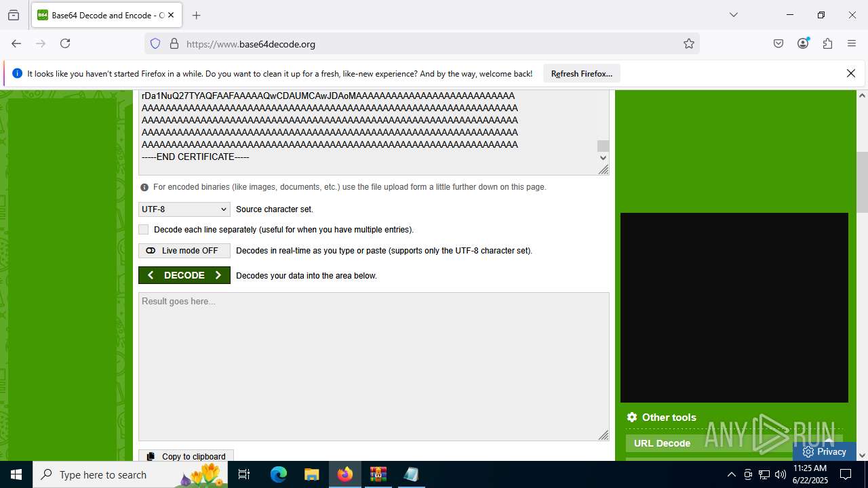
Task: Show hidden system tray icons
Action: pyautogui.click(x=731, y=474)
